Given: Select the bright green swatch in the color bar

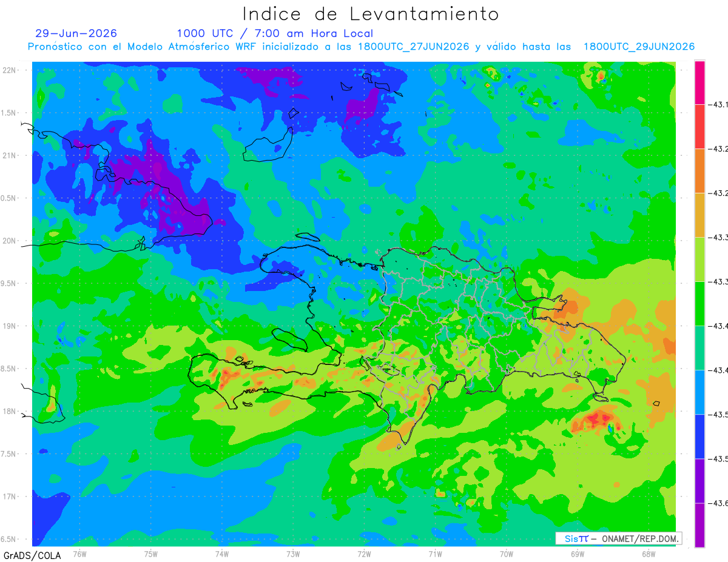Looking at the screenshot, I should tap(699, 304).
